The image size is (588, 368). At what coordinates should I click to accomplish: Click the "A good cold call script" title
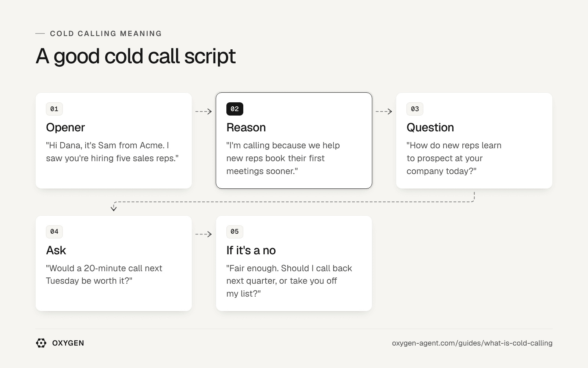pyautogui.click(x=136, y=56)
